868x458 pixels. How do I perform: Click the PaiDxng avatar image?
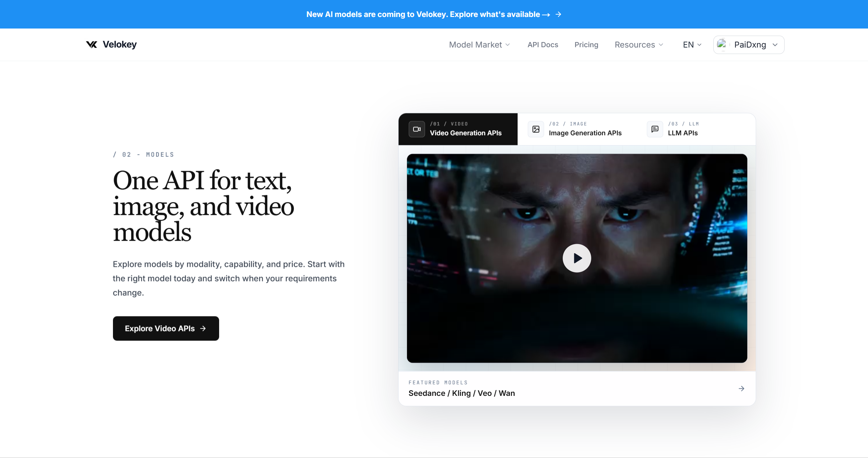click(722, 44)
